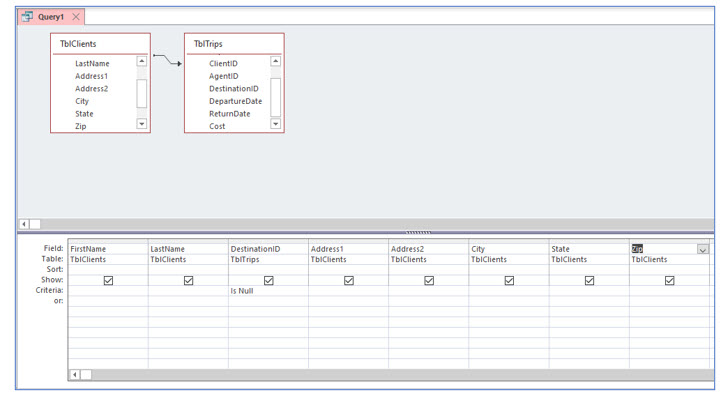Click the DestinationID field cell in grid

point(268,249)
